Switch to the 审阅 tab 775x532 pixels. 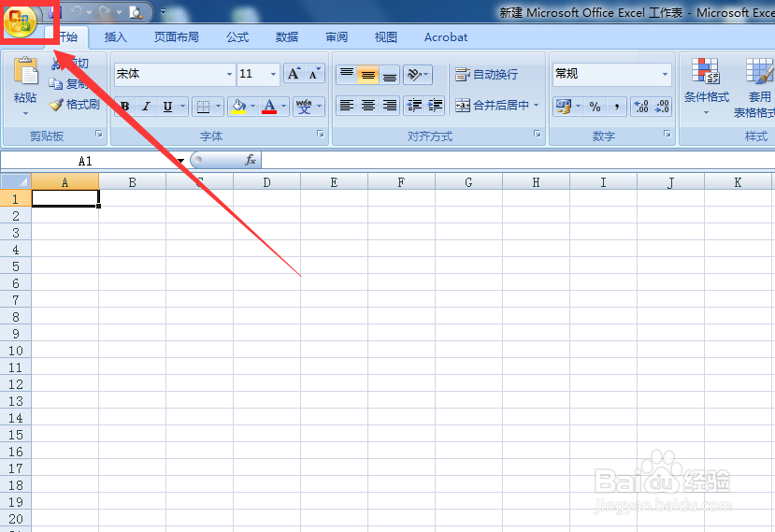pyautogui.click(x=337, y=37)
